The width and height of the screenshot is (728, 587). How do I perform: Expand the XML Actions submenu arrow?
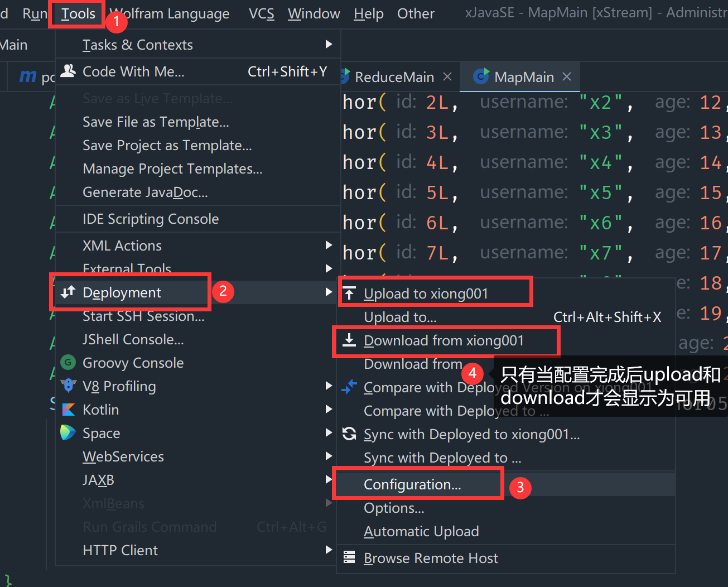329,246
